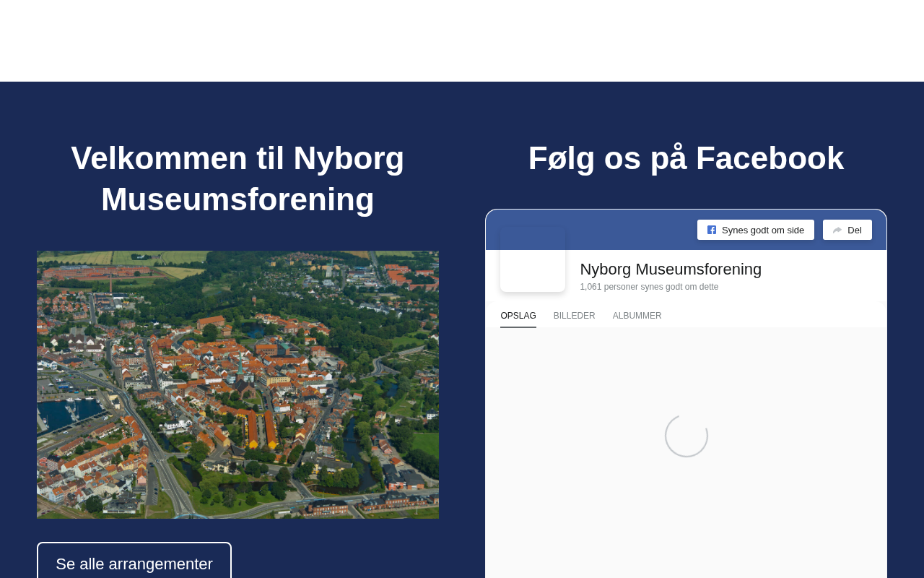Open Se alle arrangementer button
The image size is (924, 578).
coord(134,564)
